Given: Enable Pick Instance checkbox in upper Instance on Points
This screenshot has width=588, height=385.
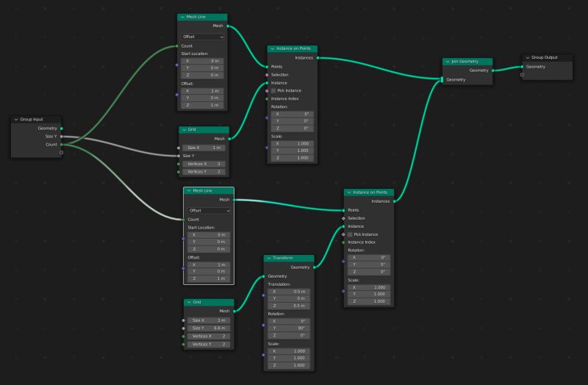Looking at the screenshot, I should 273,90.
